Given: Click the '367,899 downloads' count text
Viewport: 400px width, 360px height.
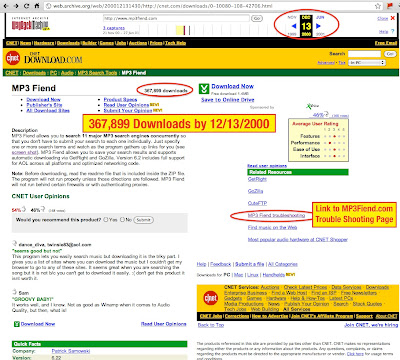Looking at the screenshot, I should (166, 90).
